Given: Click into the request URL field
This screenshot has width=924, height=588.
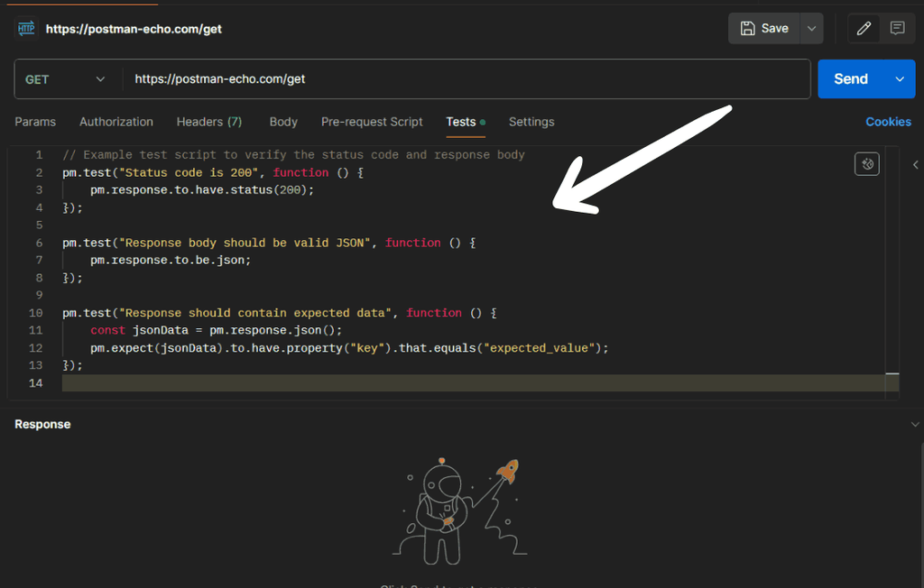Looking at the screenshot, I should (466, 79).
